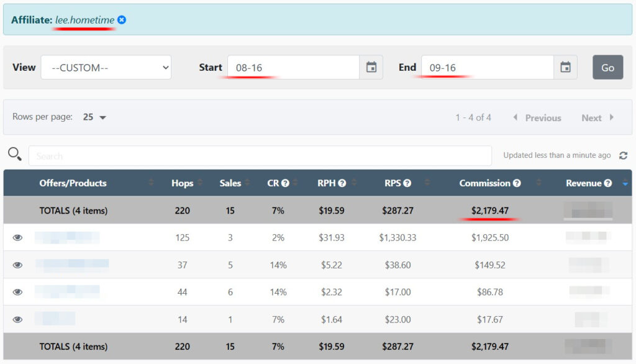Show help tooltip for RPS column
This screenshot has height=364, width=636.
407,183
